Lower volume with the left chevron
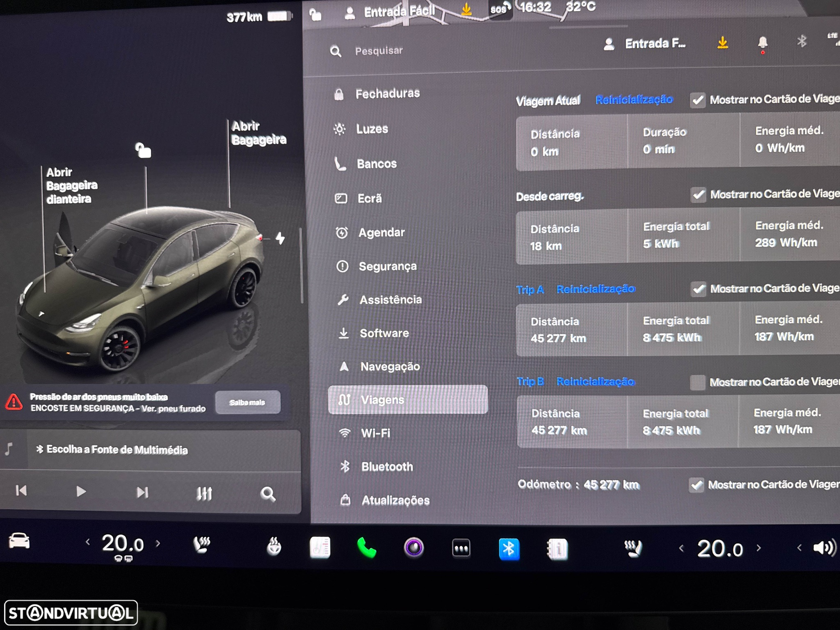This screenshot has width=840, height=630. [799, 547]
